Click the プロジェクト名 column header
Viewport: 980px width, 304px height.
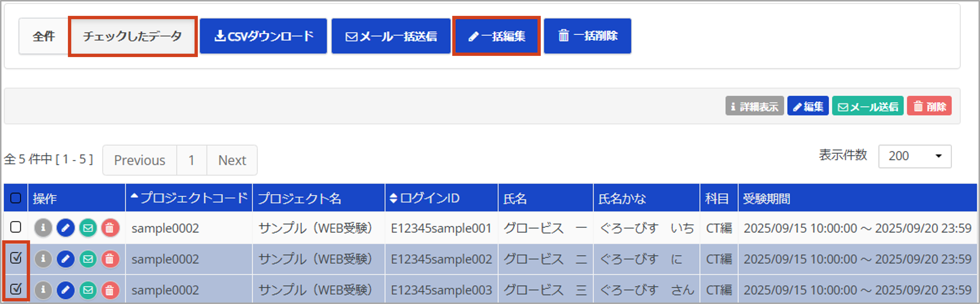point(319,198)
